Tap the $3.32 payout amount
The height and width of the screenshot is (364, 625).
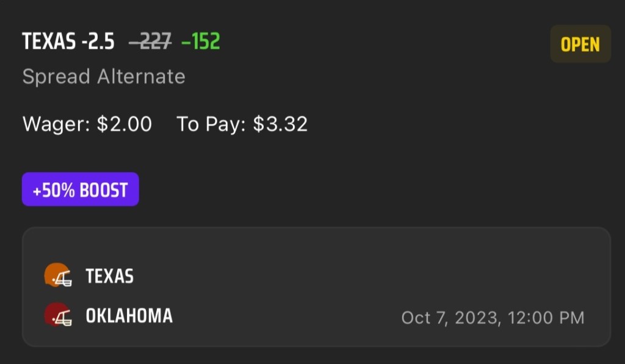point(280,124)
